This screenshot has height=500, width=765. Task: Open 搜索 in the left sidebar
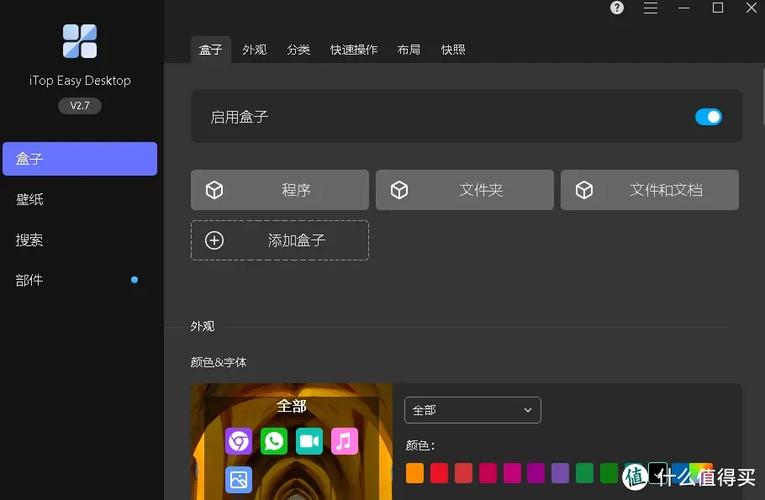coord(80,240)
